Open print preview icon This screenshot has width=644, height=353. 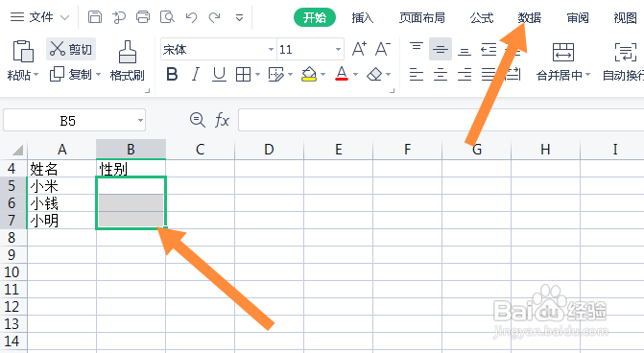pos(167,17)
